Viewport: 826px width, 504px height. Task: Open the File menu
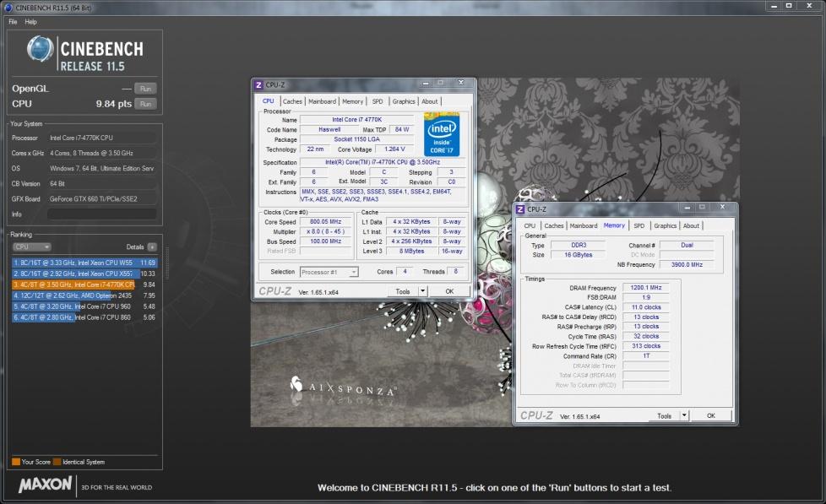pyautogui.click(x=14, y=22)
